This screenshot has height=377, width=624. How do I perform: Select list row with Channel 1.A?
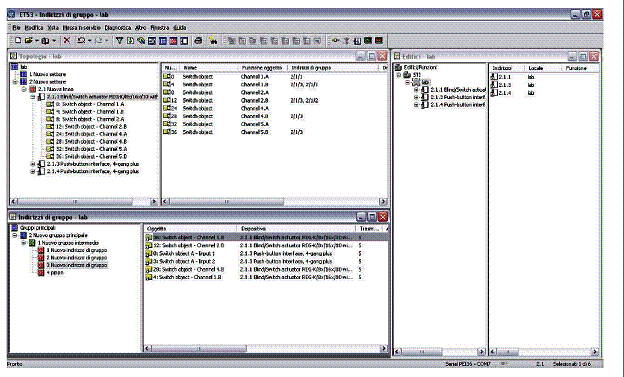[x=275, y=76]
